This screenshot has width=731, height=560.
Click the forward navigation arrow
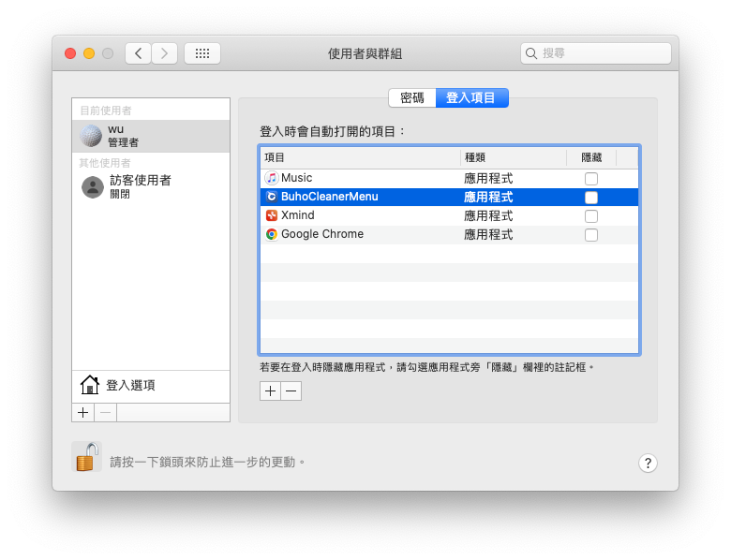pos(164,53)
